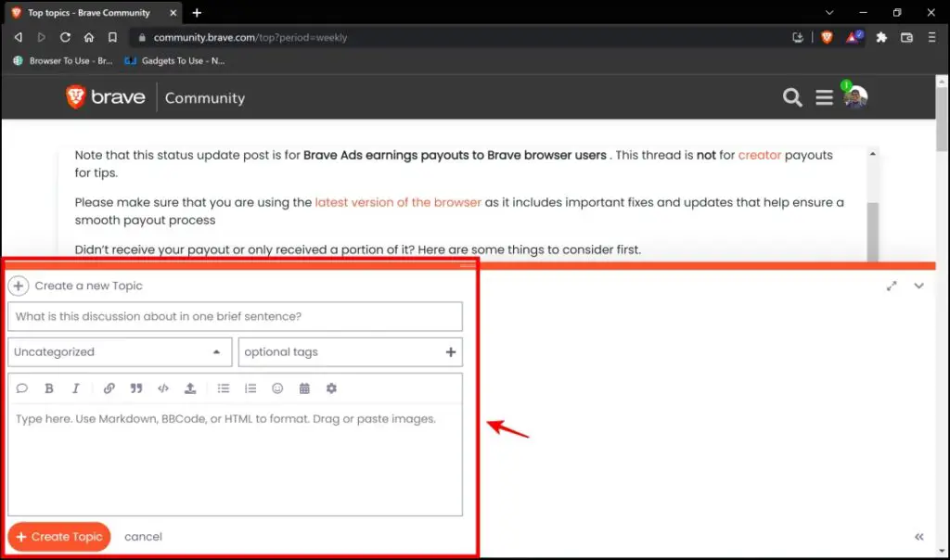Insert a hyperlink from the composer toolbar
The height and width of the screenshot is (560, 950).
coord(109,388)
